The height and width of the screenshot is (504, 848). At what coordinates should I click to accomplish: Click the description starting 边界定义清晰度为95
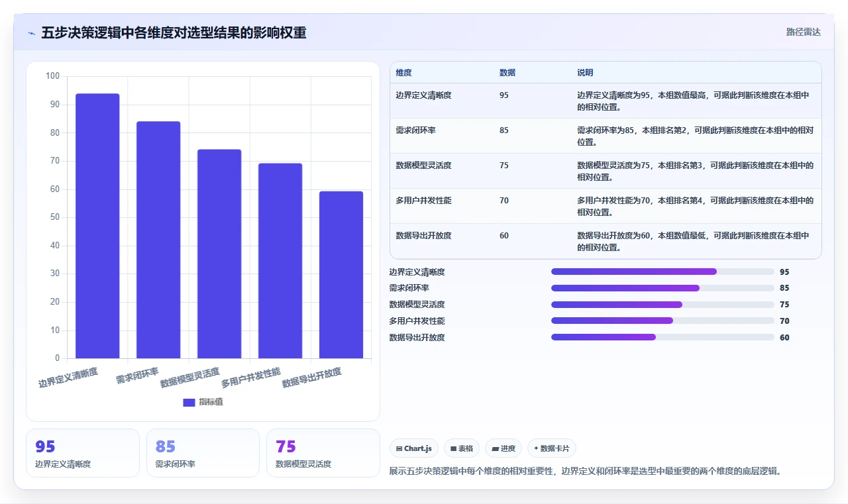693,101
